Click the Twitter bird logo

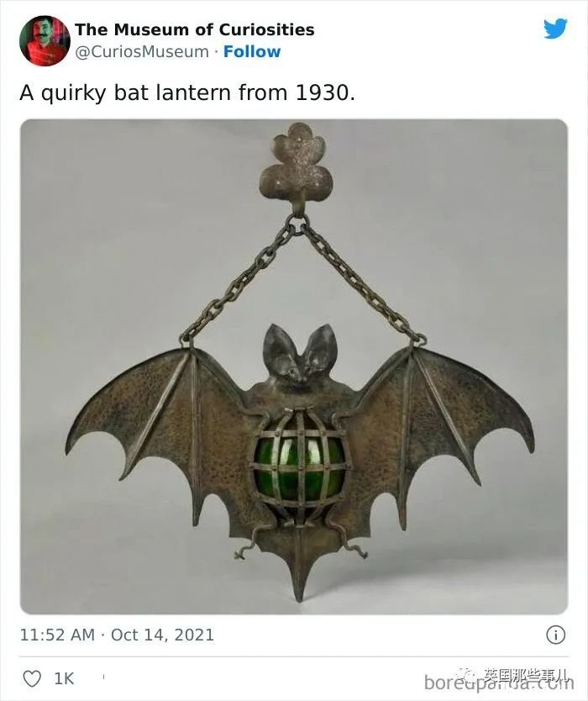coord(555,29)
